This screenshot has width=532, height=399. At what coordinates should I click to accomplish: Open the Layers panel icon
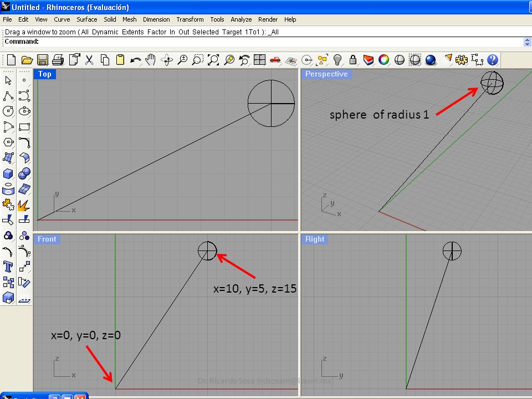pyautogui.click(x=369, y=60)
